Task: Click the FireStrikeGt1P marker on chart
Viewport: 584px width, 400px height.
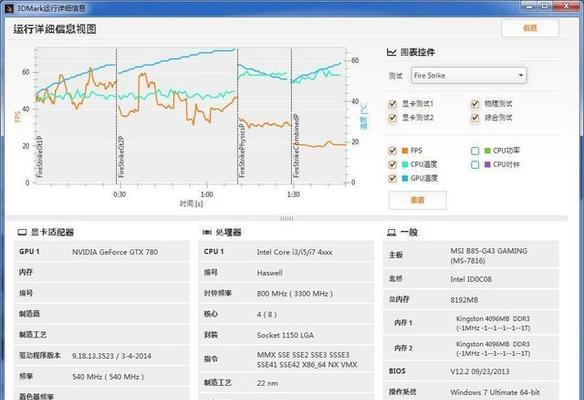Action: 40,156
